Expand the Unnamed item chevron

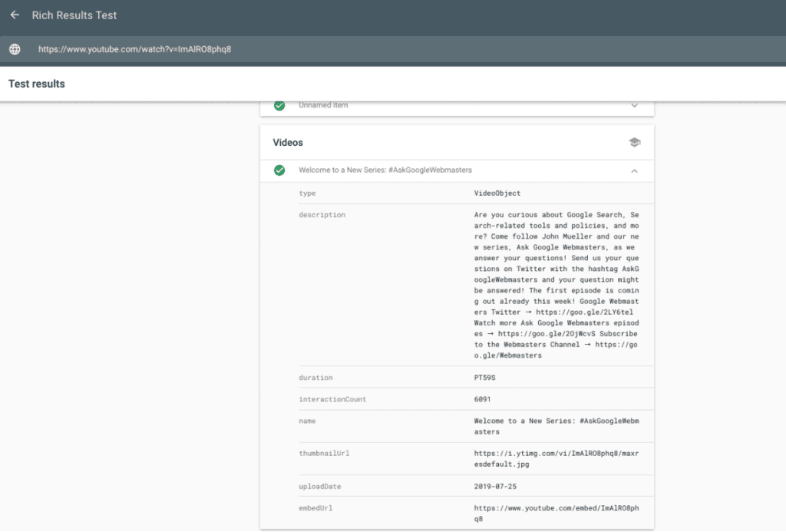[634, 105]
